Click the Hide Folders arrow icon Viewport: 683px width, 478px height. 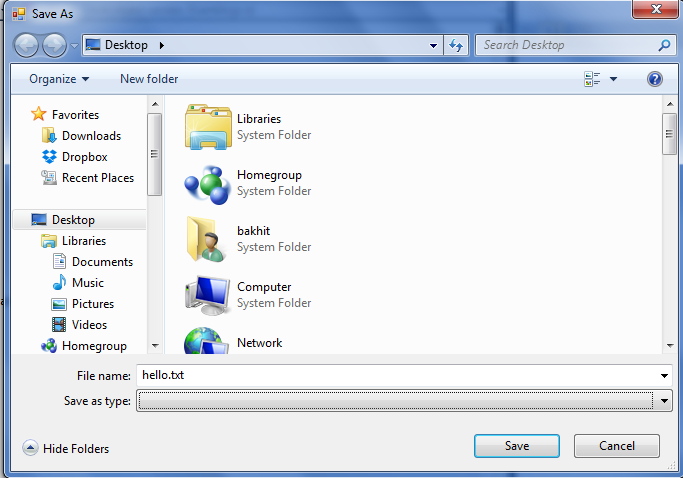(x=30, y=448)
